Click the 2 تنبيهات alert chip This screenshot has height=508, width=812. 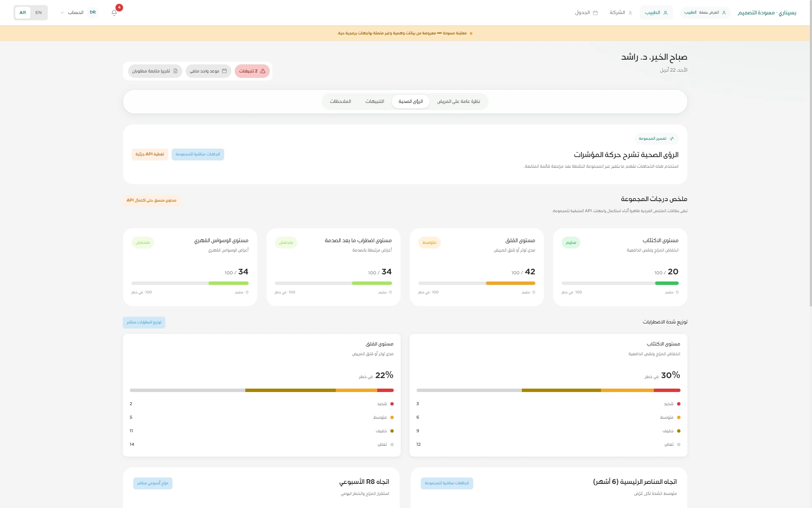click(252, 71)
